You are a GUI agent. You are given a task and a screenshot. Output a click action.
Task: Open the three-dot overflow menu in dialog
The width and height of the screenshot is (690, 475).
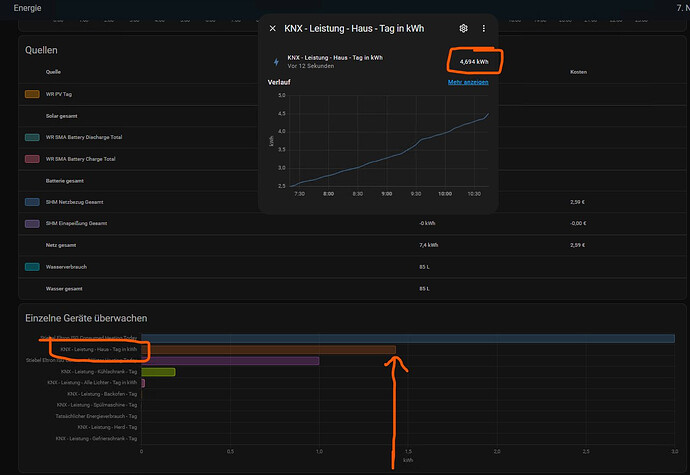click(x=484, y=29)
